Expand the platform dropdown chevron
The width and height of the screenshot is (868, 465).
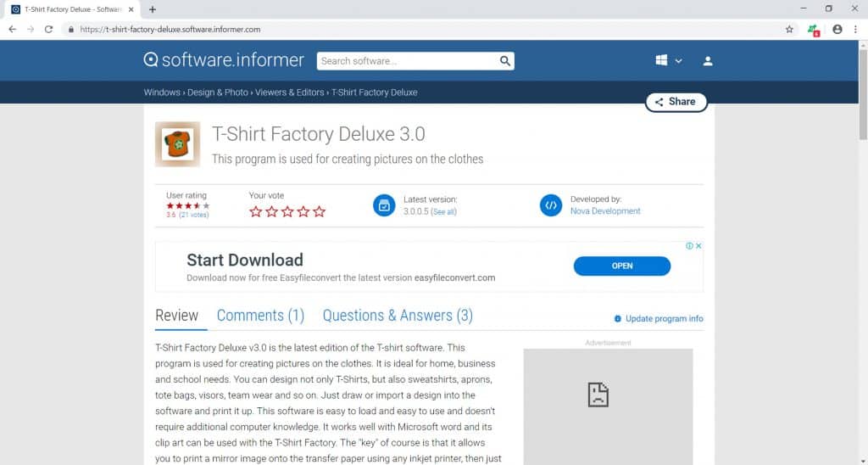pyautogui.click(x=679, y=61)
